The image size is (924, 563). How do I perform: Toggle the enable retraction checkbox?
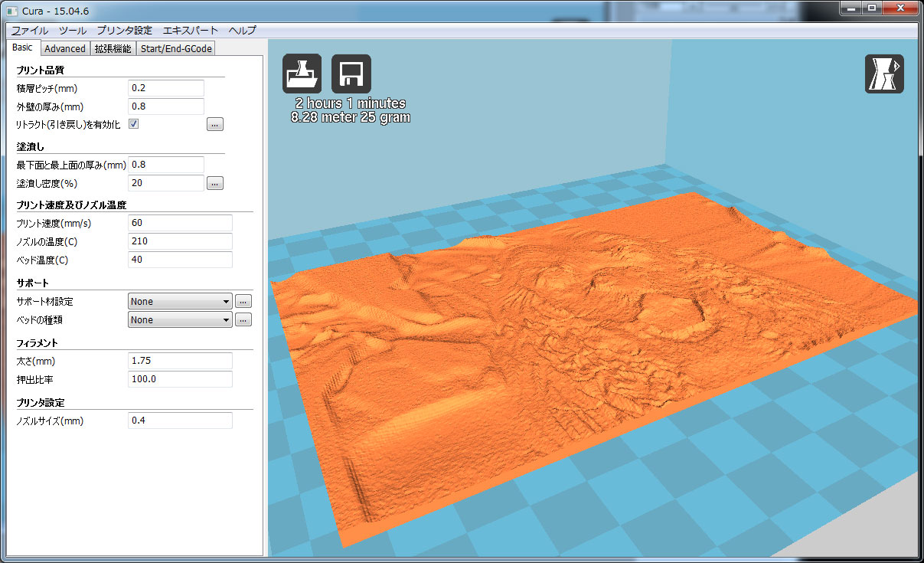click(133, 124)
